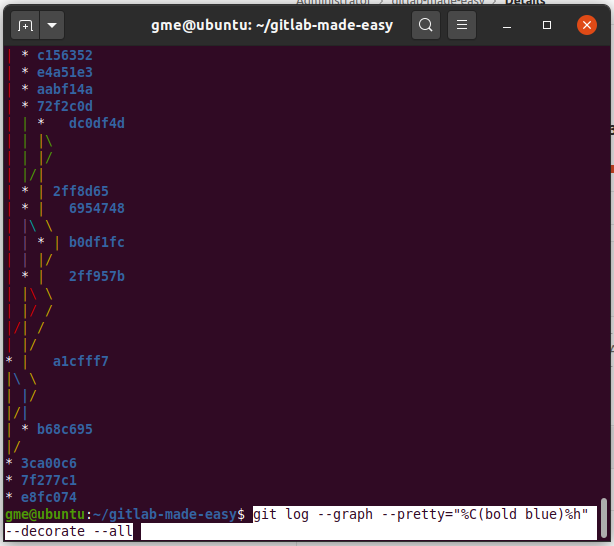Image resolution: width=614 pixels, height=546 pixels.
Task: Click the highlighted git log command text
Action: click(419, 514)
